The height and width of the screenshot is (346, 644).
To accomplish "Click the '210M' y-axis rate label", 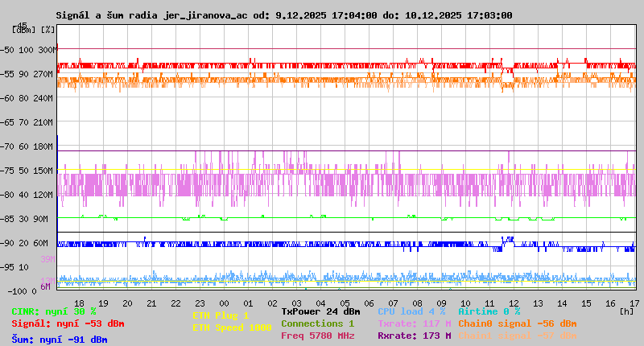I will coord(43,122).
